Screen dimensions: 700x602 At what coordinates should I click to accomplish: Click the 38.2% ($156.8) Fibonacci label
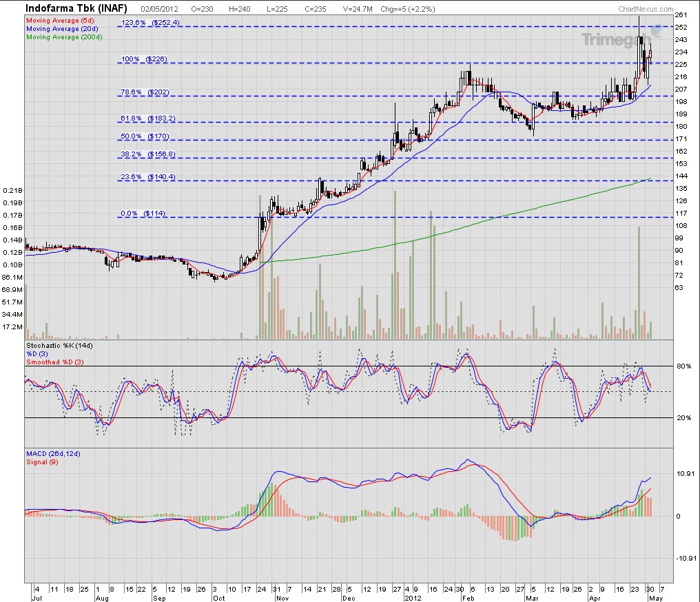click(147, 154)
